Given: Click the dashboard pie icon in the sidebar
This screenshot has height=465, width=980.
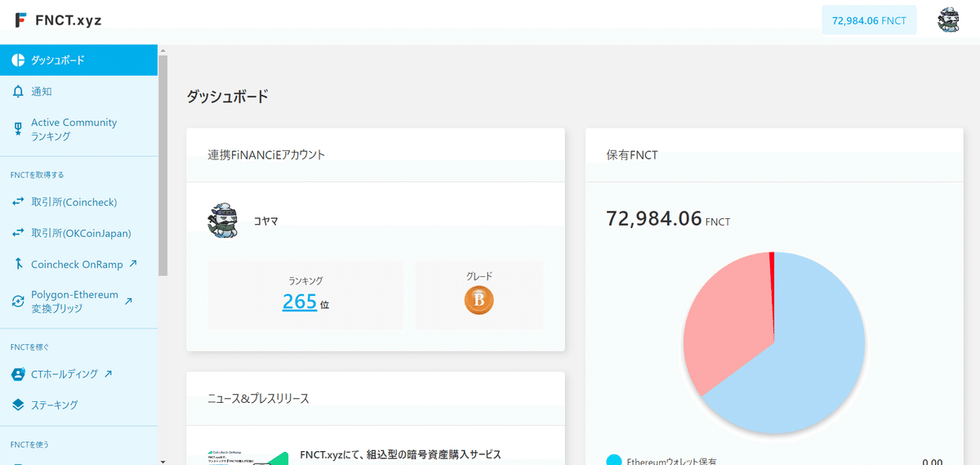Looking at the screenshot, I should (x=18, y=60).
